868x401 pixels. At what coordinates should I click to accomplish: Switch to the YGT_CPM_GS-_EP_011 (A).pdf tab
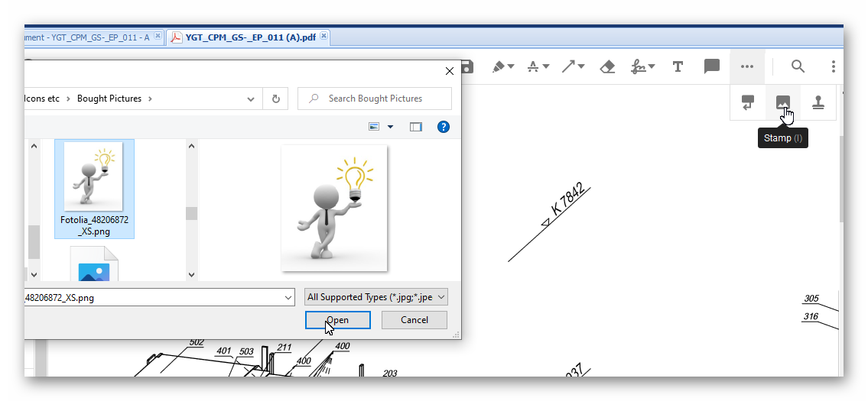[x=250, y=37]
